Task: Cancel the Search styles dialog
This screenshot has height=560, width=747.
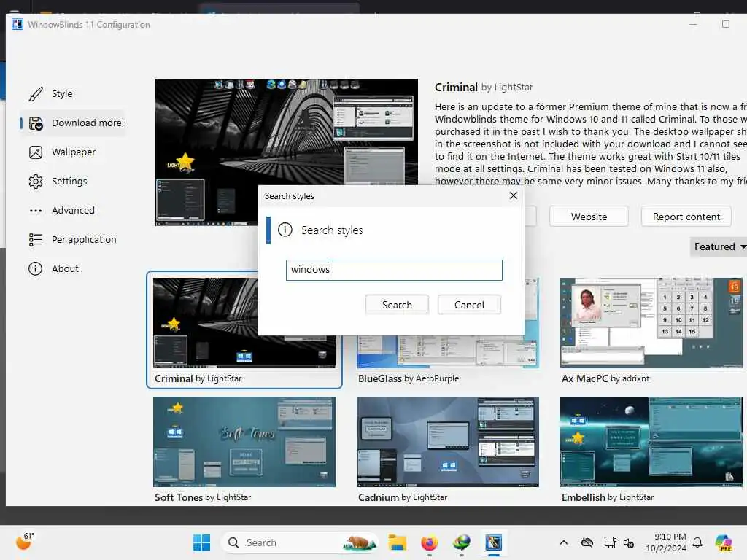Action: 469,305
